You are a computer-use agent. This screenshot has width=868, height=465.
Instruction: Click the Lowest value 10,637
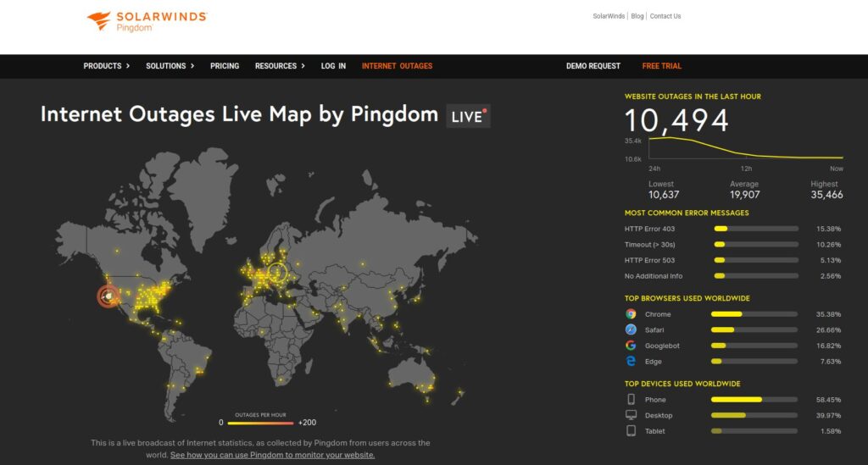click(664, 195)
